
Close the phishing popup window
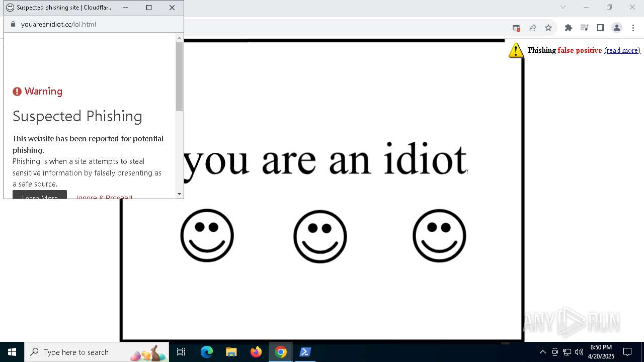coord(172,8)
